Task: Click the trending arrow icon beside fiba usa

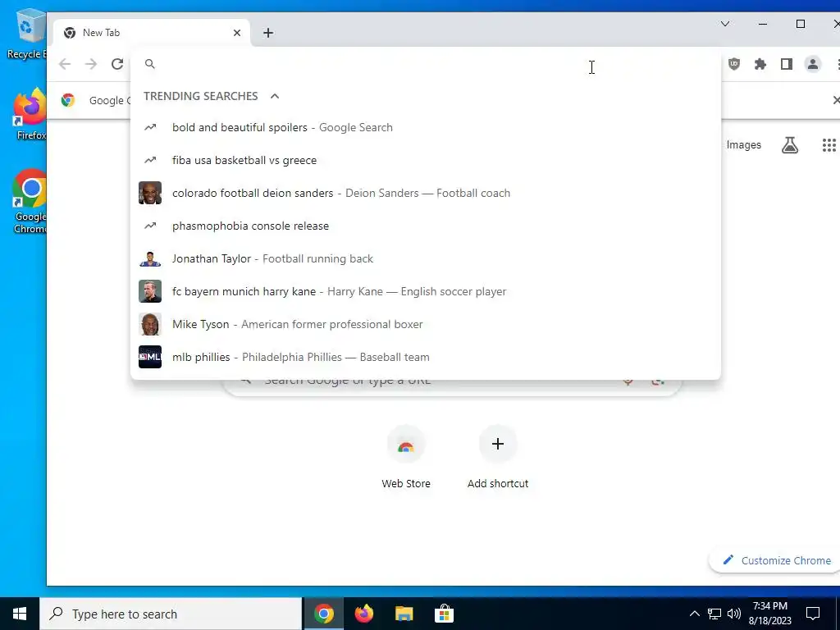Action: (x=150, y=160)
